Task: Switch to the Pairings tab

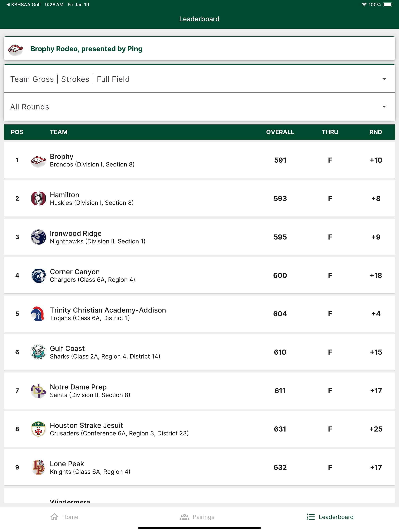Action: coord(197,517)
